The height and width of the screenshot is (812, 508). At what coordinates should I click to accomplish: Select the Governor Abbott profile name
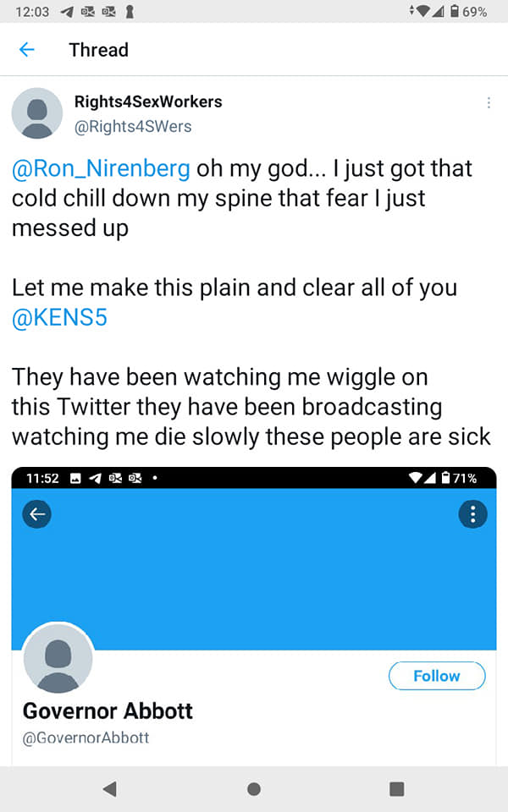(108, 710)
